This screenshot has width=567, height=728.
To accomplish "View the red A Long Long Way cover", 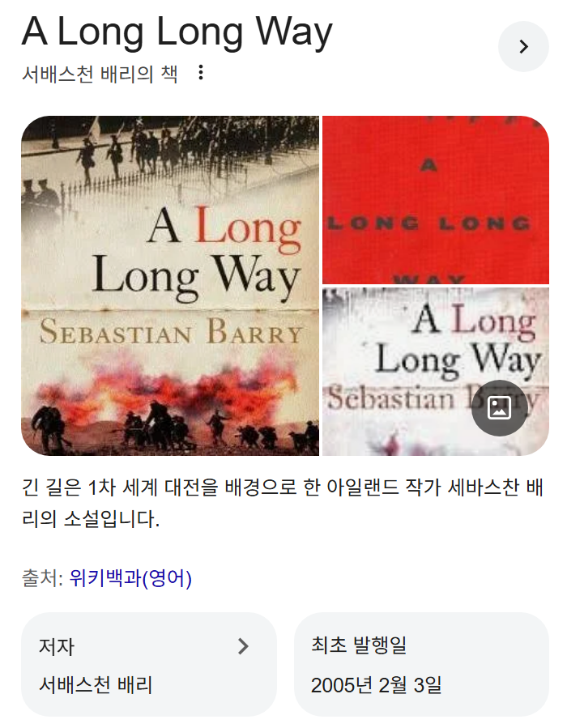I will 436,200.
